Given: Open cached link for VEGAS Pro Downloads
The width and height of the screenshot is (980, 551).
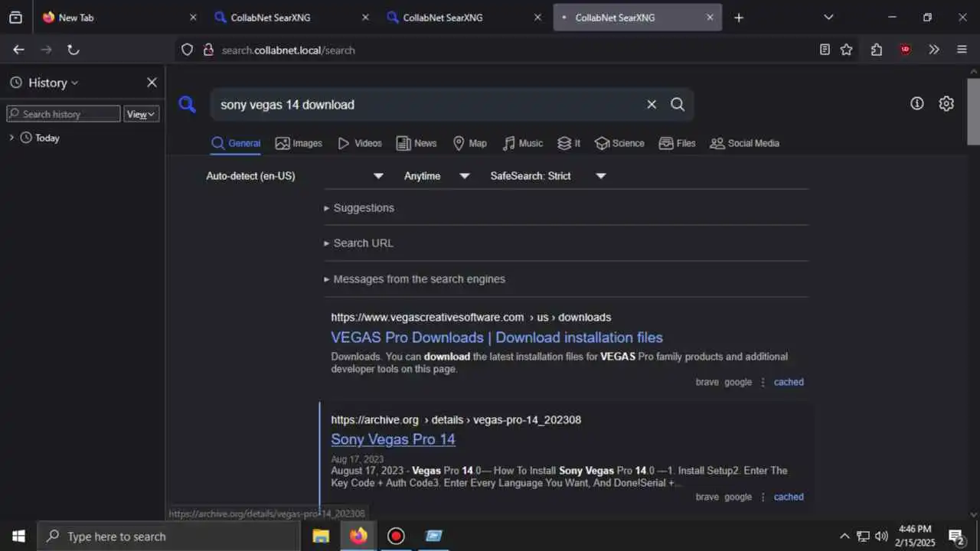Looking at the screenshot, I should 789,382.
